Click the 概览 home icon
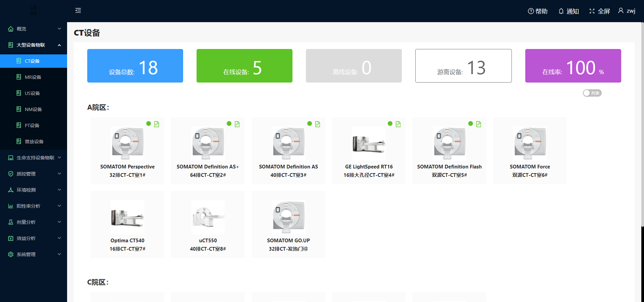 11,29
